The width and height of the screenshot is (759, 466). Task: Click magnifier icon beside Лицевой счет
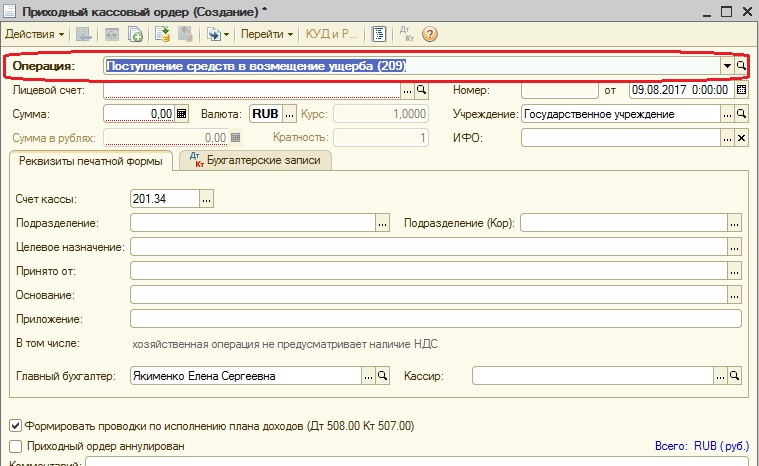(422, 90)
